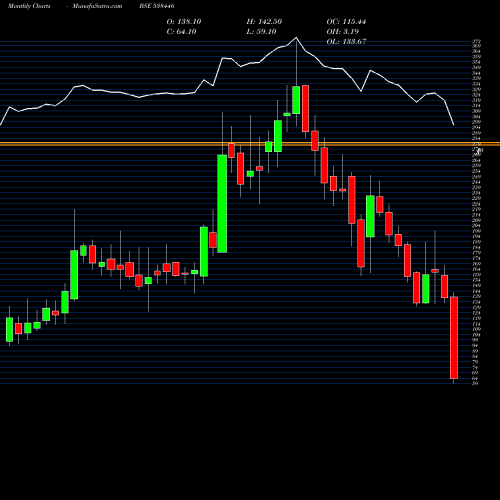Select the open value 'O: 138.10'
The image size is (500, 500).
184,22
